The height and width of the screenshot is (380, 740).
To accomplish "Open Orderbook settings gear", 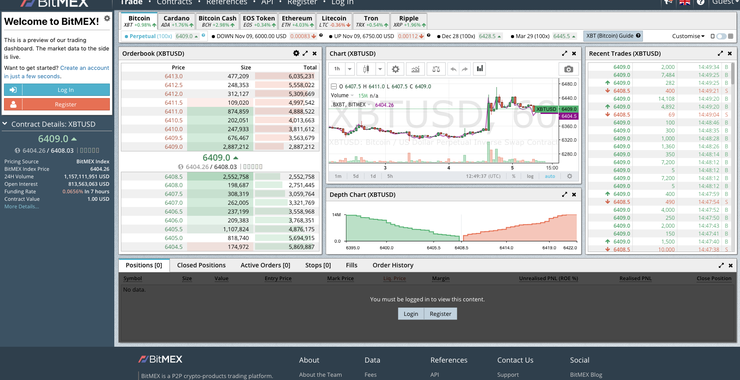I will 296,54.
